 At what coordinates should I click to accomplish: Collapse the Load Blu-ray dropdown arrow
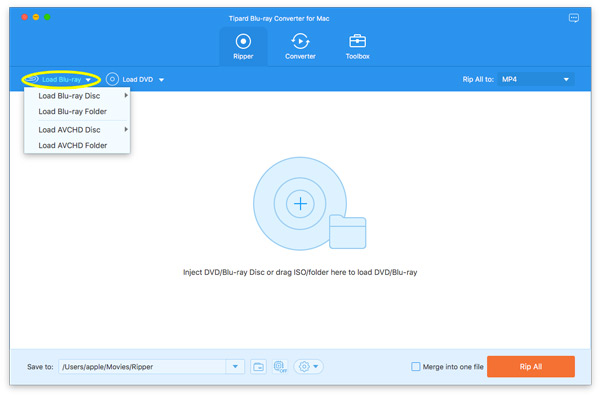coord(88,80)
